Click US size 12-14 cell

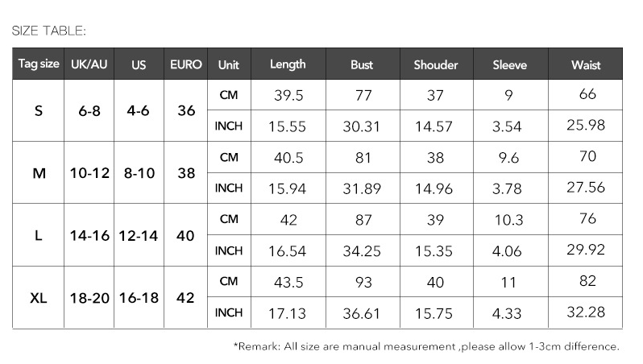139,235
